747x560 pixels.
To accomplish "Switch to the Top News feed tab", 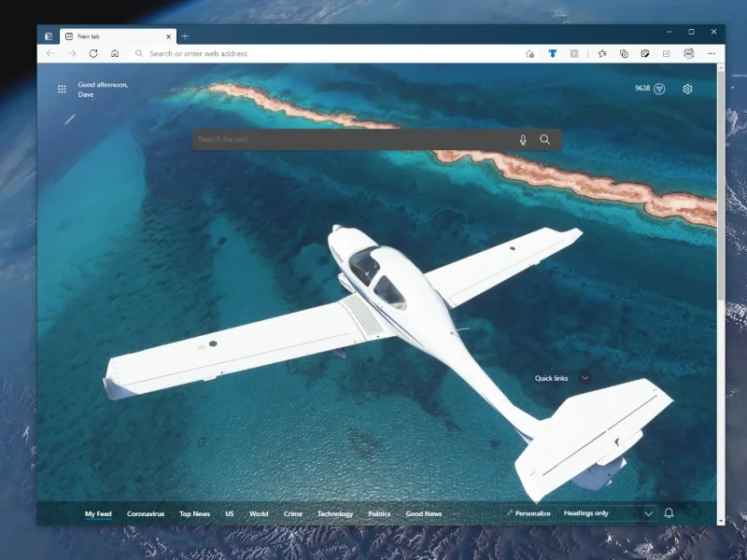I will pos(194,513).
